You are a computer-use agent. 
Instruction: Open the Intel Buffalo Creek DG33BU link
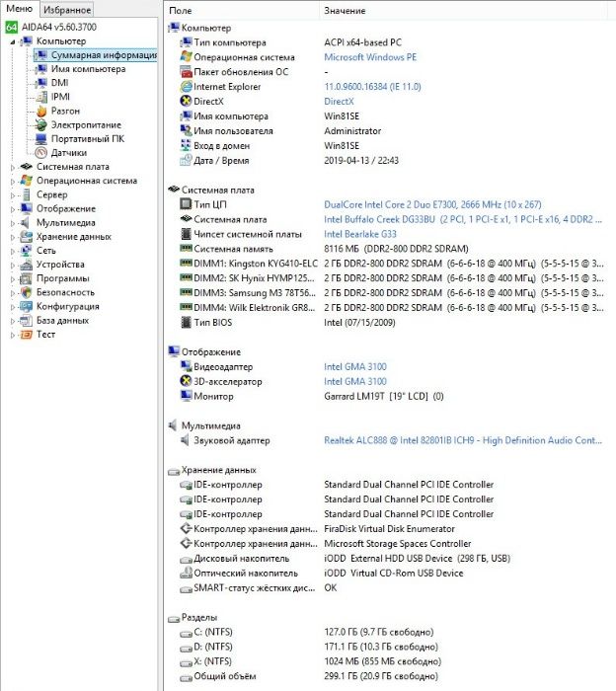click(463, 219)
